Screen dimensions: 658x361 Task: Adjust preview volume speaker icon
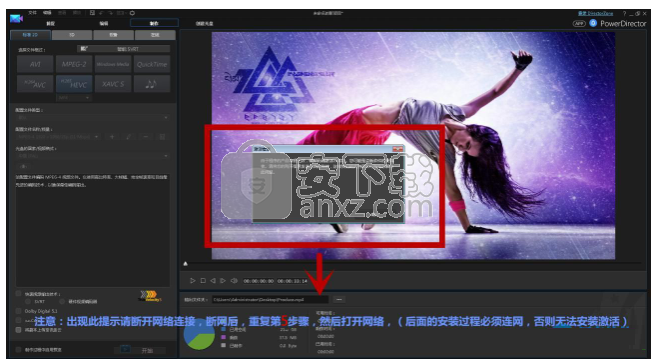coord(234,280)
